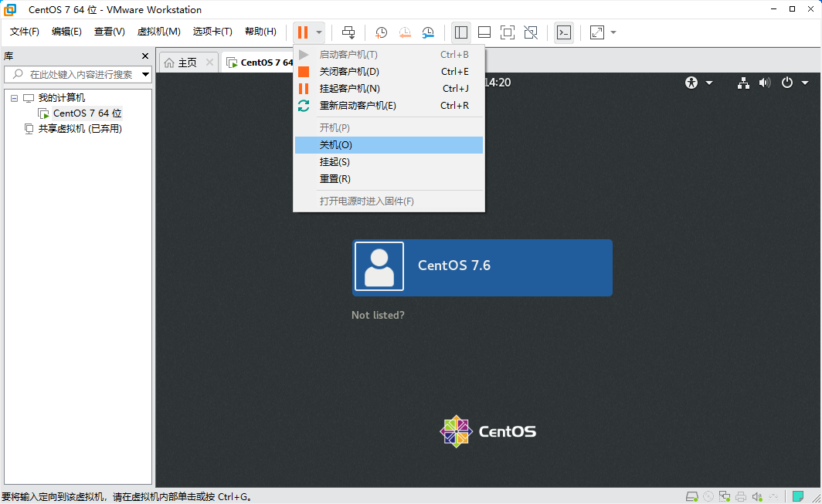This screenshot has height=504, width=822.
Task: Click the guest accessibility icon
Action: pos(690,82)
